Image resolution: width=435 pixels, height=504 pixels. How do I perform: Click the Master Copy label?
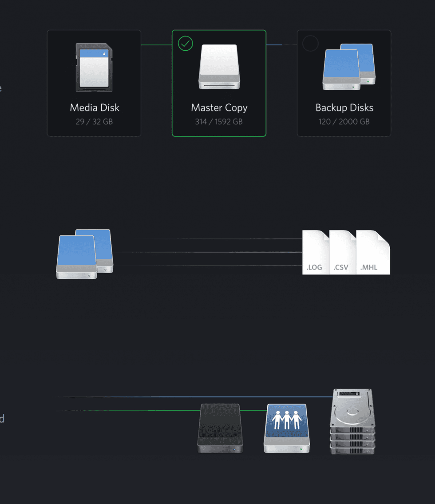pyautogui.click(x=219, y=108)
